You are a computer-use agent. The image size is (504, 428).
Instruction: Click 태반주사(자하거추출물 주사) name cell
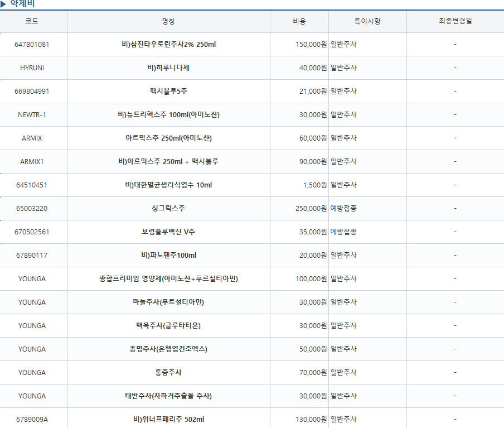168,396
